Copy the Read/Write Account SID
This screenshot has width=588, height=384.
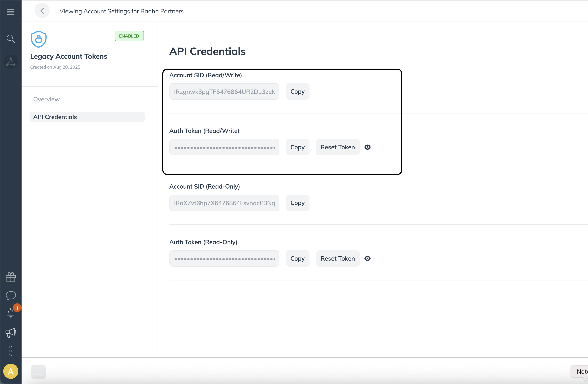297,91
